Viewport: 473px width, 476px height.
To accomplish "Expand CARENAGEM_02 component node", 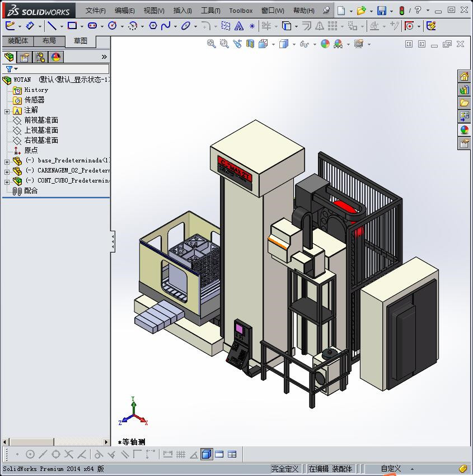I will point(7,172).
